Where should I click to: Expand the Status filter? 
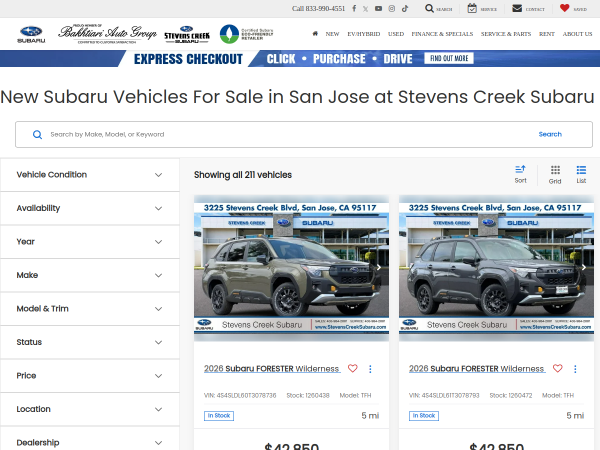90,342
